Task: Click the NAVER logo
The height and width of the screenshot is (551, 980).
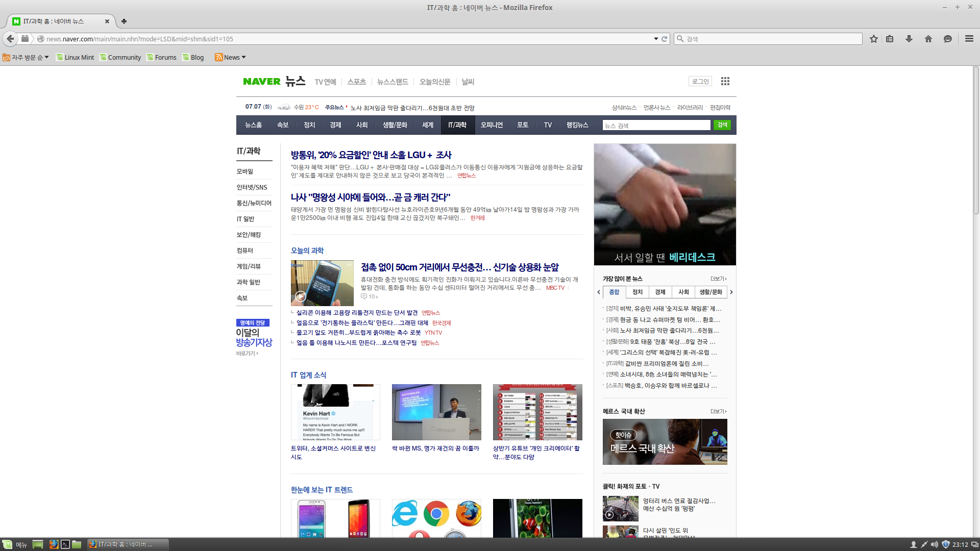Action: 262,82
